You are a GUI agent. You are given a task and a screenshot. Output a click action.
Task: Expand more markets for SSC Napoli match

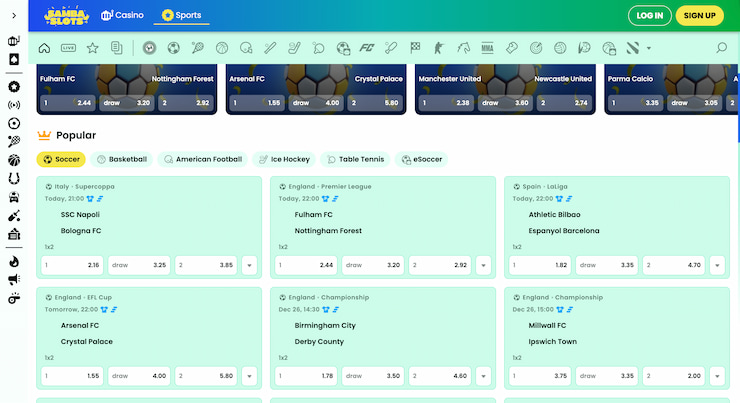(249, 265)
